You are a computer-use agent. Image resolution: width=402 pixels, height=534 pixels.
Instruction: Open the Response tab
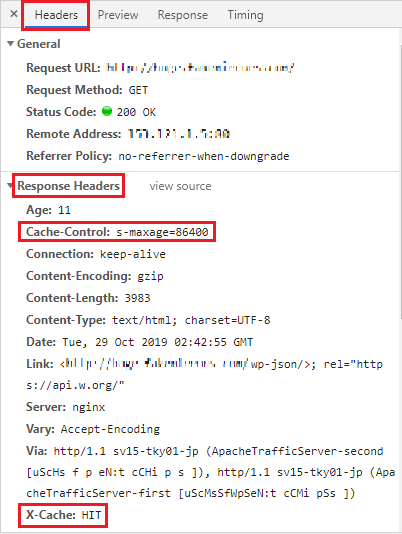183,15
